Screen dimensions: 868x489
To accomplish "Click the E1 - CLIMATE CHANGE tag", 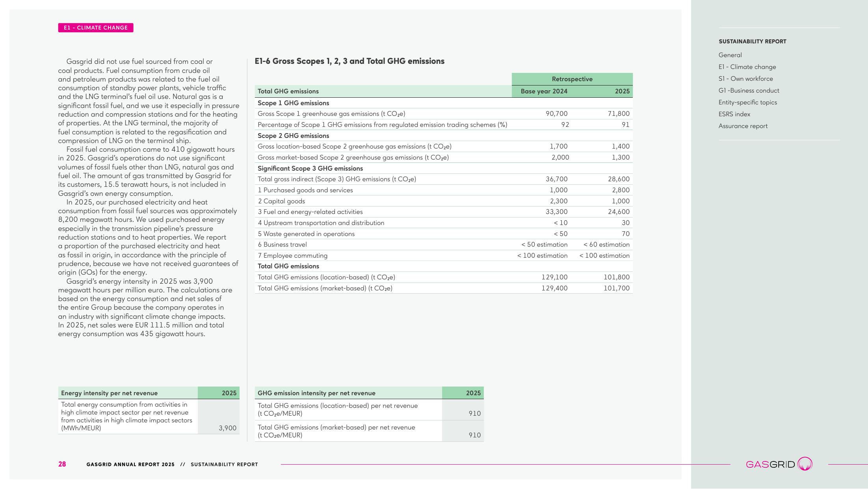I will click(x=96, y=28).
